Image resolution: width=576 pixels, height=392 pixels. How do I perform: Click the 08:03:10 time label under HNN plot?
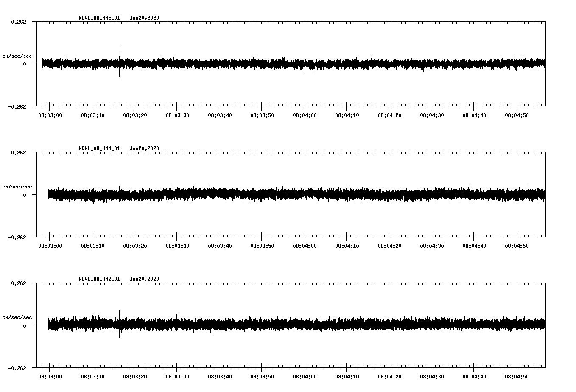[92, 246]
